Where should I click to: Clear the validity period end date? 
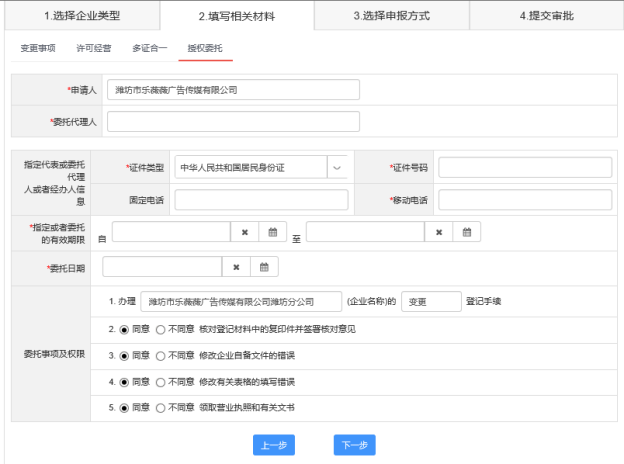click(439, 232)
